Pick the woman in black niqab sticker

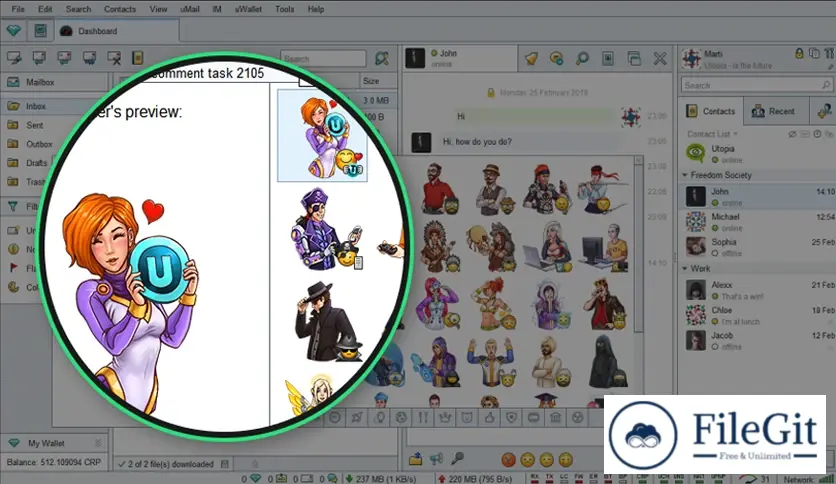pos(606,361)
